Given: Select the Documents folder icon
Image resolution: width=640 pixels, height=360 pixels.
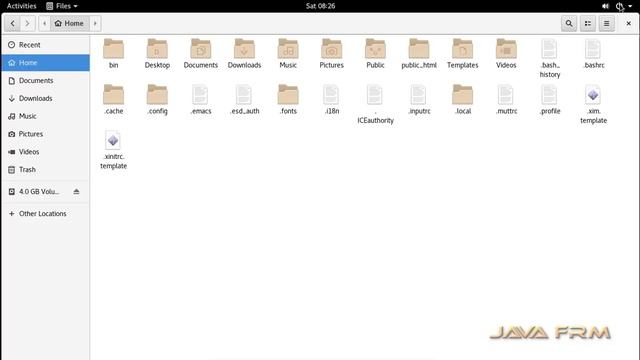Looking at the screenshot, I should [201, 49].
